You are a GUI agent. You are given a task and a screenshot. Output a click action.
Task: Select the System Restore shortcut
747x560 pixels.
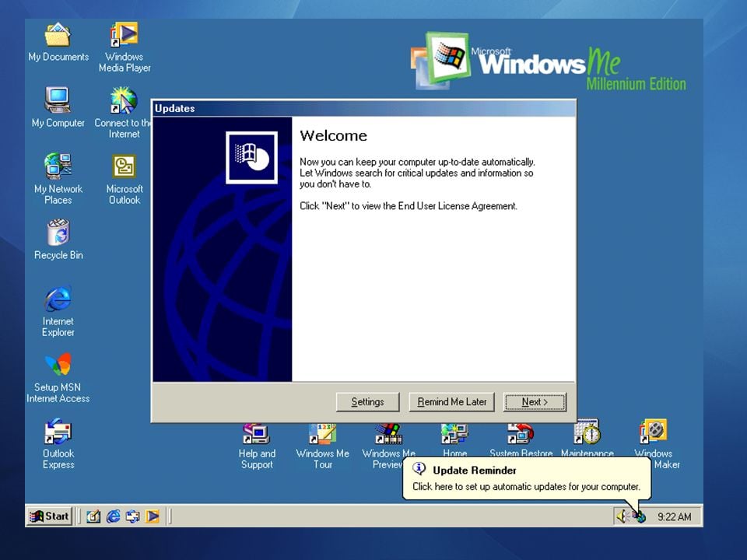click(521, 440)
